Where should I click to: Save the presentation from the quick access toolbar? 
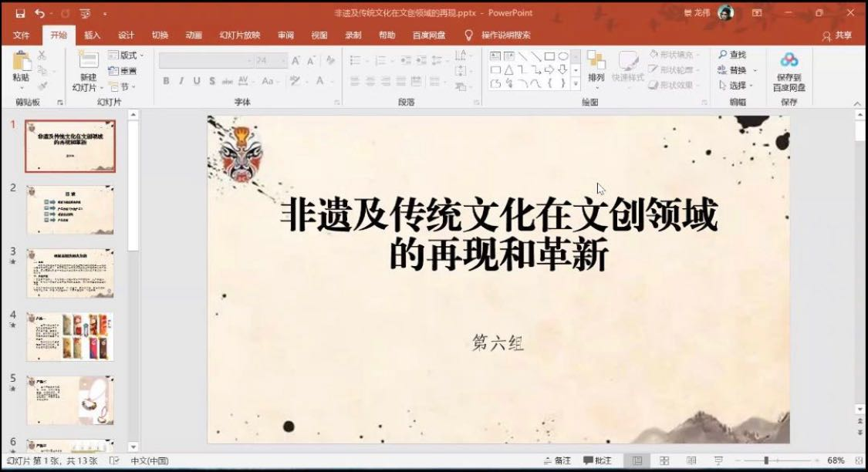(x=20, y=13)
